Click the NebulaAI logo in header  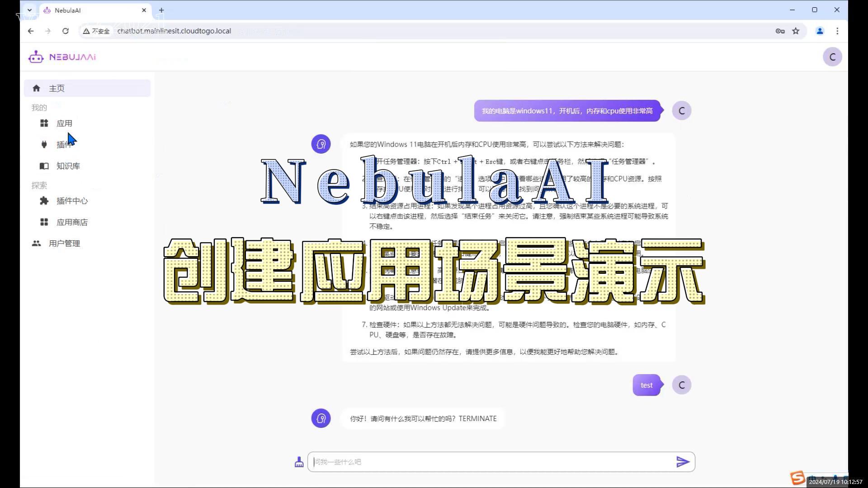click(62, 57)
